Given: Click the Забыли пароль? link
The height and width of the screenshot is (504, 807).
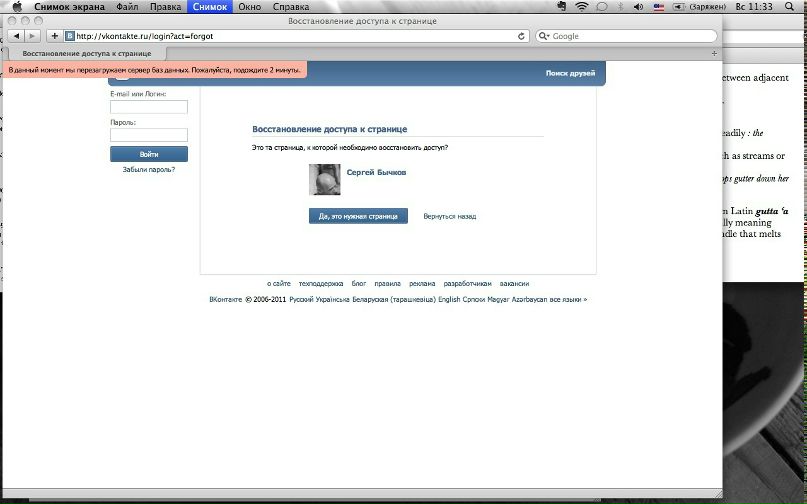Looking at the screenshot, I should 149,169.
